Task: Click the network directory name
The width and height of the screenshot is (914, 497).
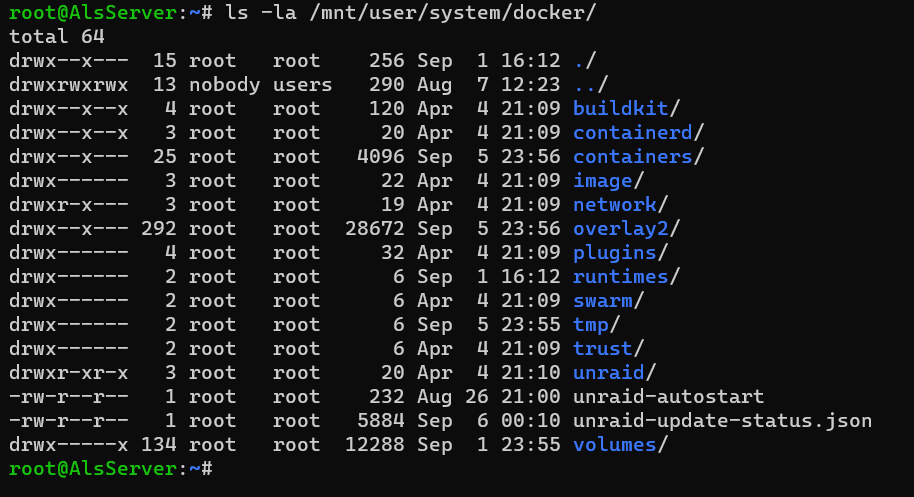Action: click(614, 205)
